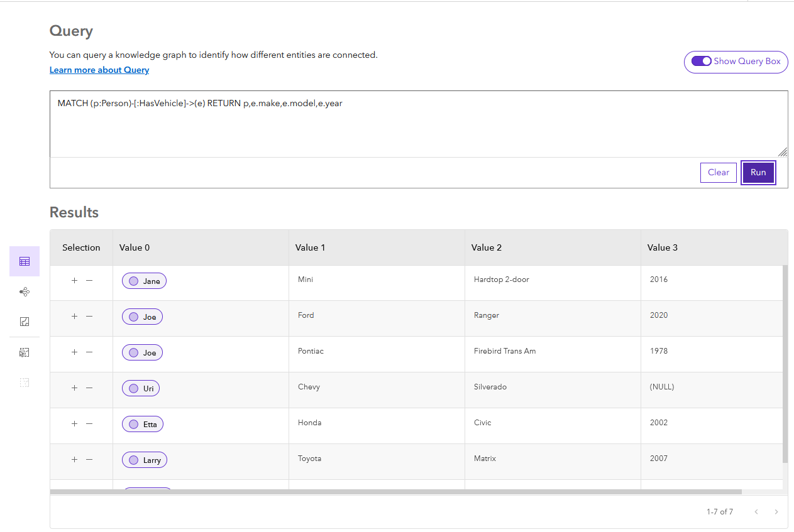This screenshot has width=794, height=532.
Task: Select the Jane entity chip
Action: (x=144, y=281)
